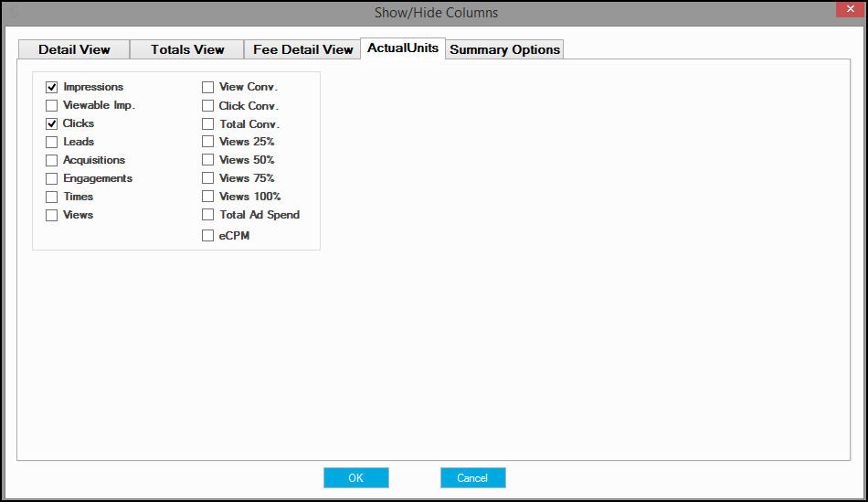This screenshot has width=868, height=502.
Task: Tick the eCPM checkbox
Action: pyautogui.click(x=207, y=236)
